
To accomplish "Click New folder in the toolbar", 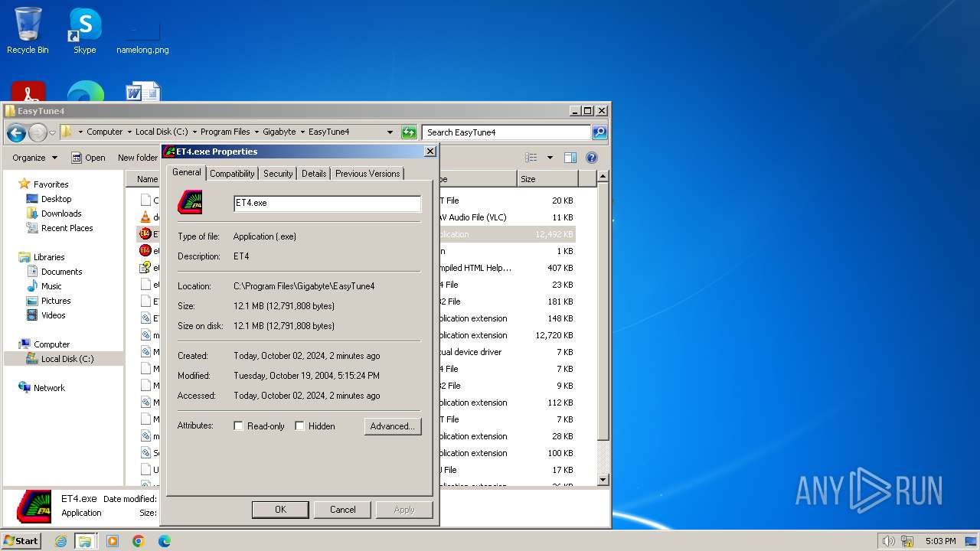I will 138,158.
